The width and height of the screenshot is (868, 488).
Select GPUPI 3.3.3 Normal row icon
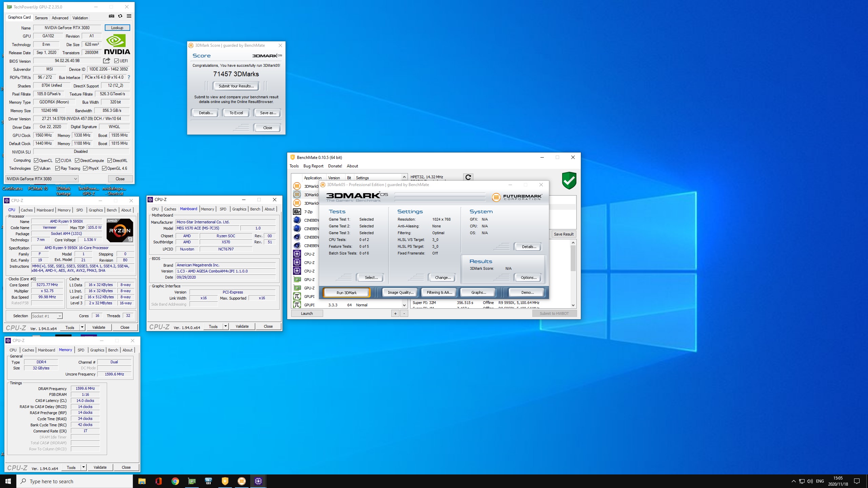click(297, 305)
